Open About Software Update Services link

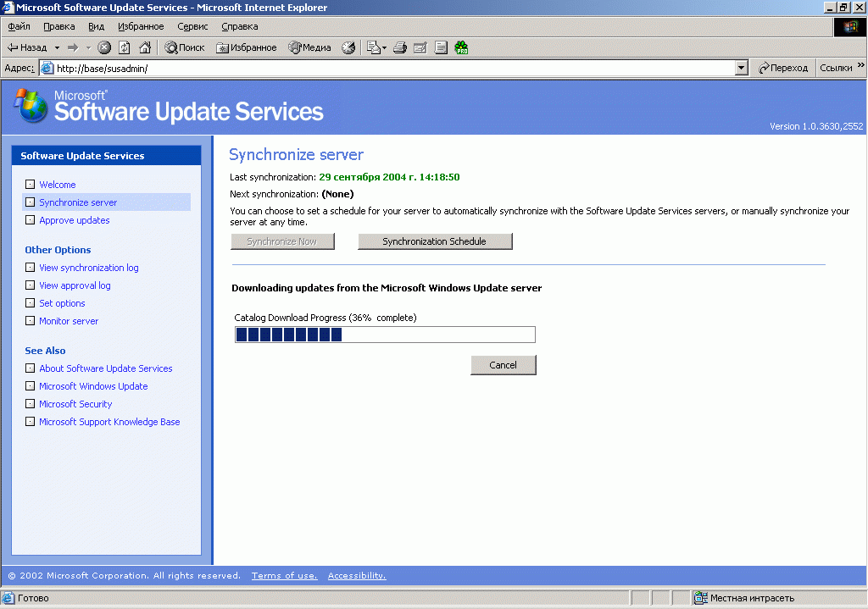click(x=106, y=368)
